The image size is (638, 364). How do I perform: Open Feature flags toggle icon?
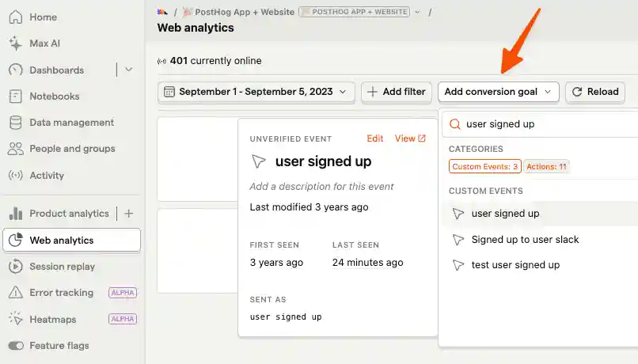click(16, 346)
